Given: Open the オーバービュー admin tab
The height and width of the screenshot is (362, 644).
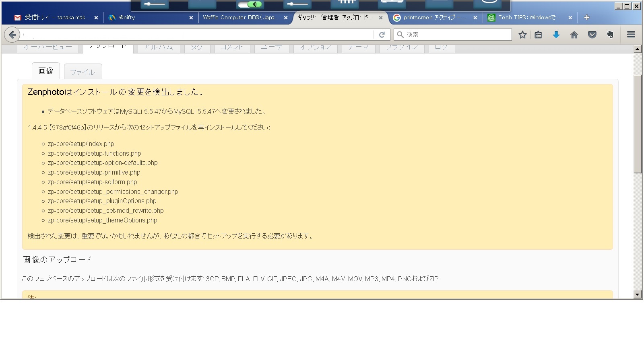Looking at the screenshot, I should pyautogui.click(x=47, y=48).
